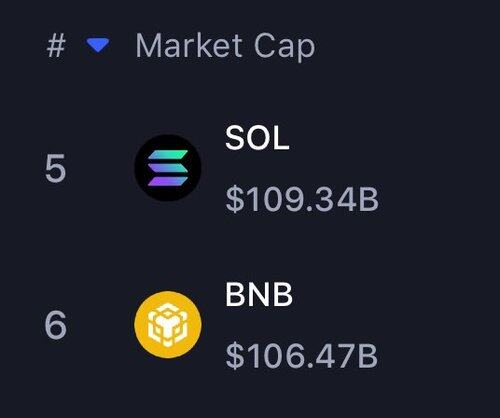The height and width of the screenshot is (418, 500).
Task: Open the BNB row from the dollar sign
Action: point(235,356)
